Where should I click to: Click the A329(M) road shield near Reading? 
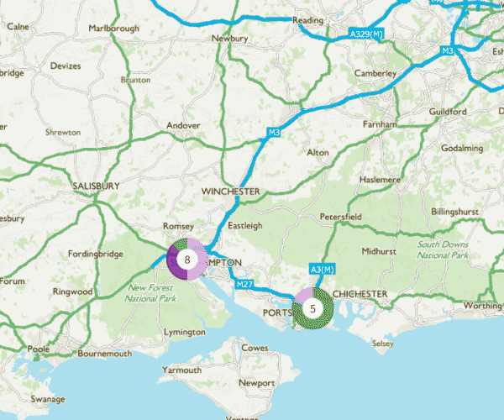tap(366, 34)
